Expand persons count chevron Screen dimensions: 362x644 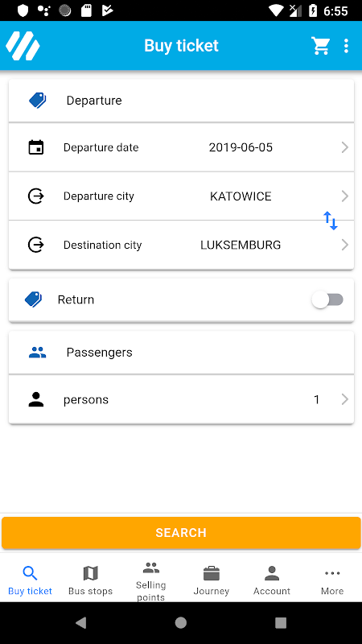[345, 399]
